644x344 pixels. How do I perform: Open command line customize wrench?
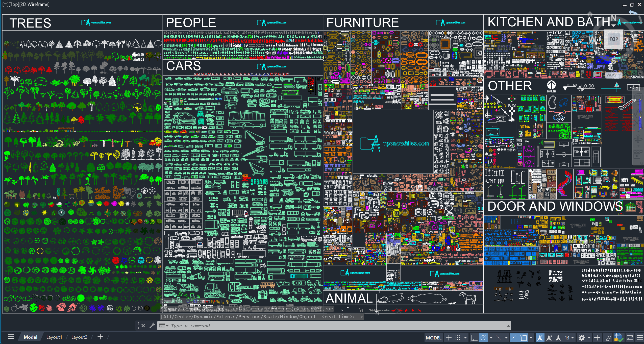tap(152, 326)
